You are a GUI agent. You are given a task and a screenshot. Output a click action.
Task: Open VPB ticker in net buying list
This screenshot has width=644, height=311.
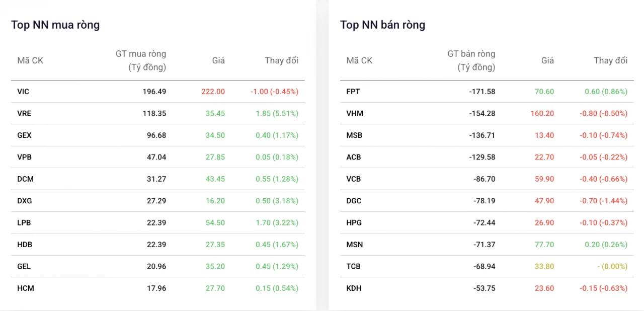(x=24, y=157)
